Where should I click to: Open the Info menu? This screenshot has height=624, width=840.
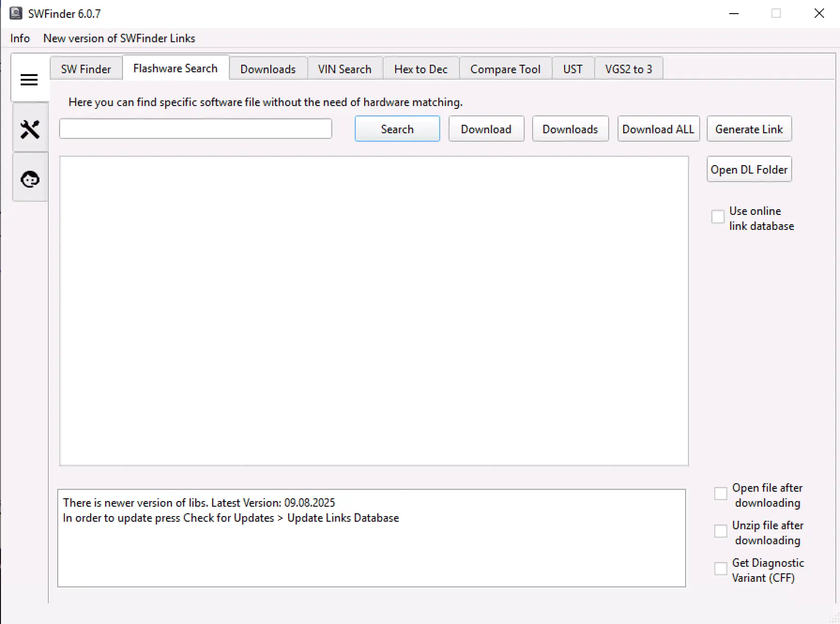[x=20, y=38]
